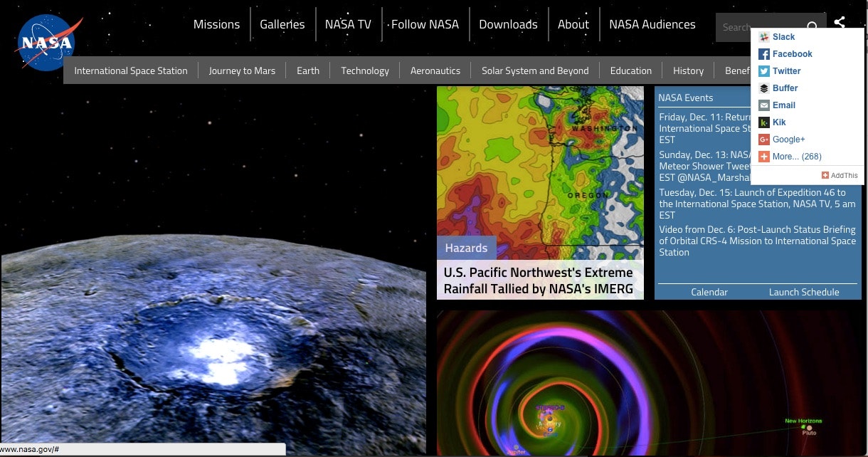Click the Kik icon
The image size is (868, 457).
click(x=764, y=122)
